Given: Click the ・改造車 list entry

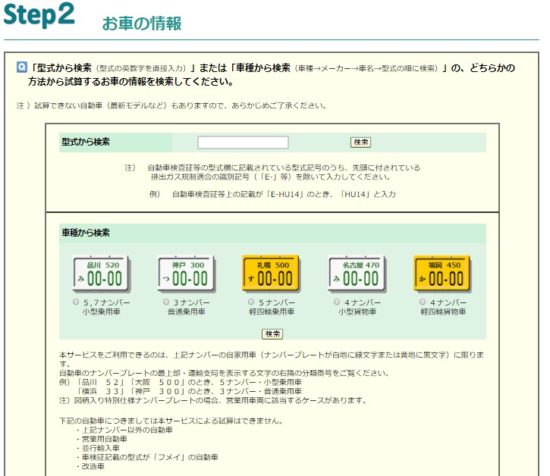Looking at the screenshot, I should point(90,466).
